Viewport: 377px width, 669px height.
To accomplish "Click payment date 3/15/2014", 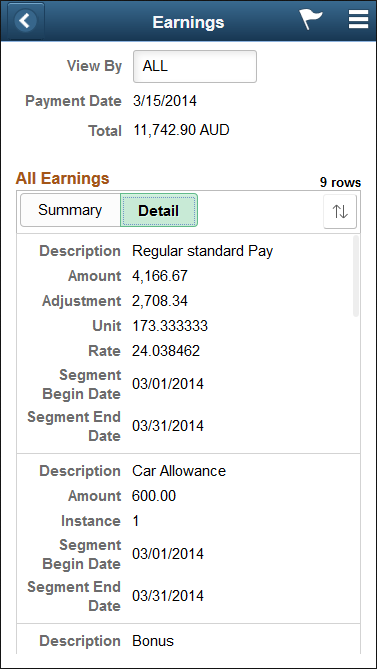I will [165, 101].
